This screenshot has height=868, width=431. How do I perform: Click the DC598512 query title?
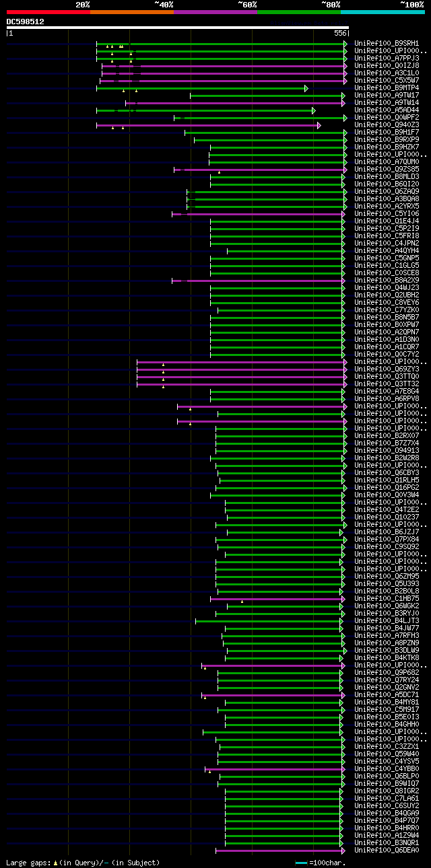coord(25,22)
